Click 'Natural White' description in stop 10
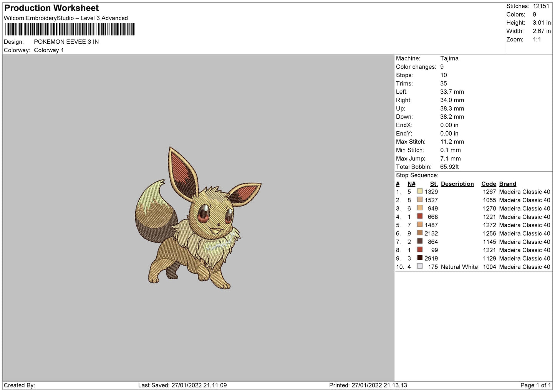This screenshot has width=555, height=392. tap(459, 267)
